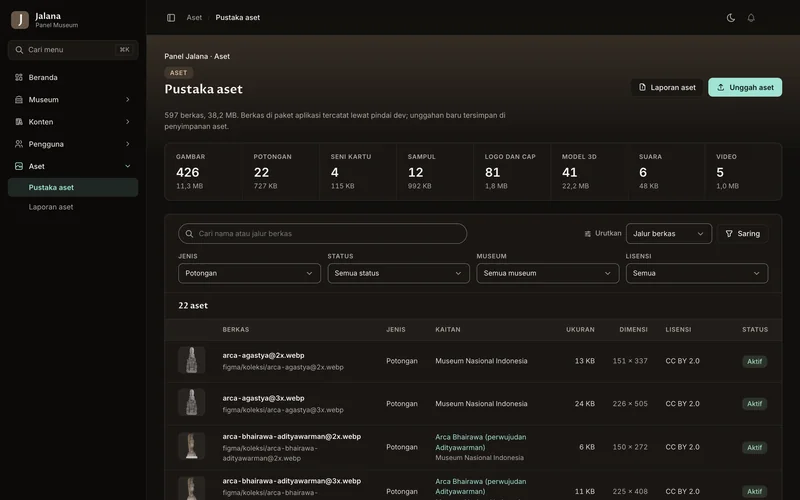Open Laporan aset in the sidebar

coord(73,207)
